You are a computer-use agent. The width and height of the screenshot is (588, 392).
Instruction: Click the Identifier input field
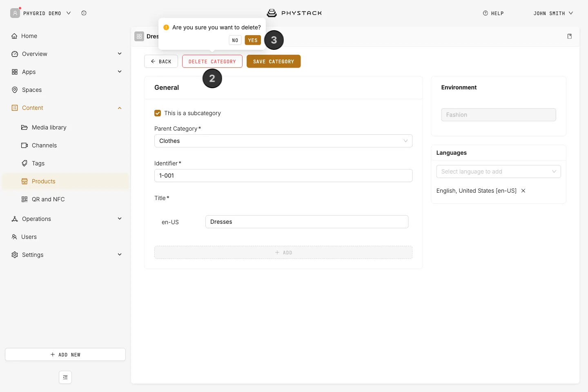pos(283,176)
